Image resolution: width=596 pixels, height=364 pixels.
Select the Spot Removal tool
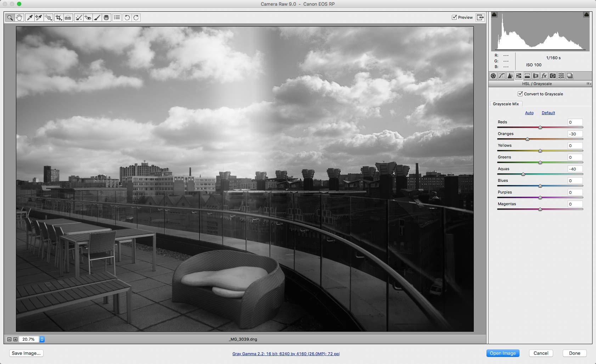(79, 17)
